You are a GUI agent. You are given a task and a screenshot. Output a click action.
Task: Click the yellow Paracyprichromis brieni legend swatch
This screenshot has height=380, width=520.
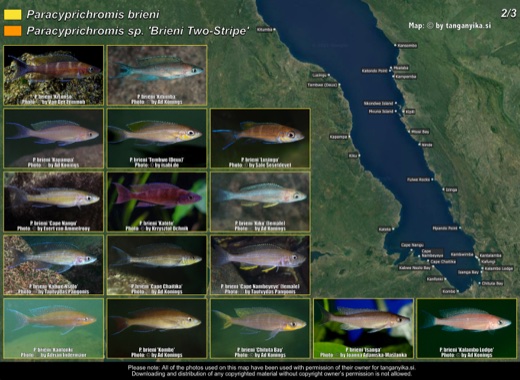point(12,14)
